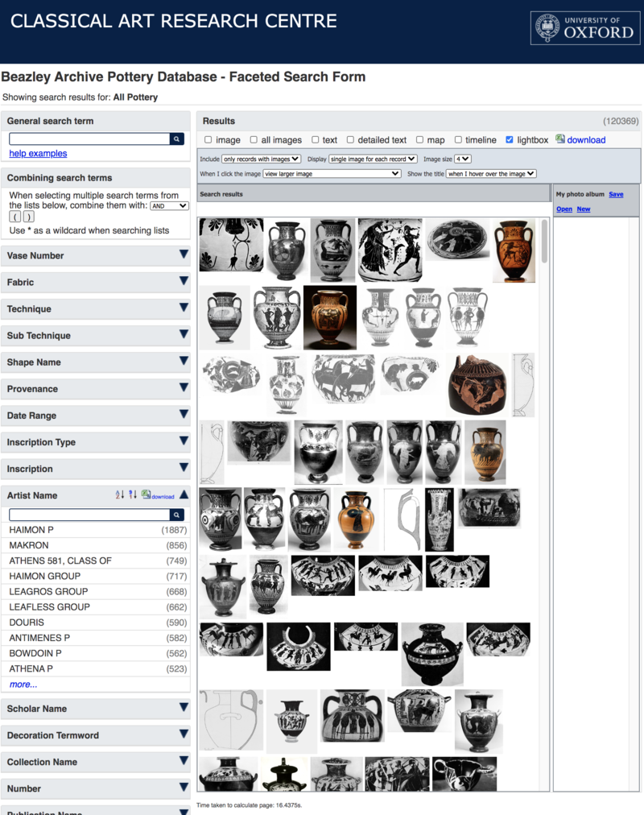644x815 pixels.
Task: Expand the Sub Technique facet
Action: click(184, 334)
